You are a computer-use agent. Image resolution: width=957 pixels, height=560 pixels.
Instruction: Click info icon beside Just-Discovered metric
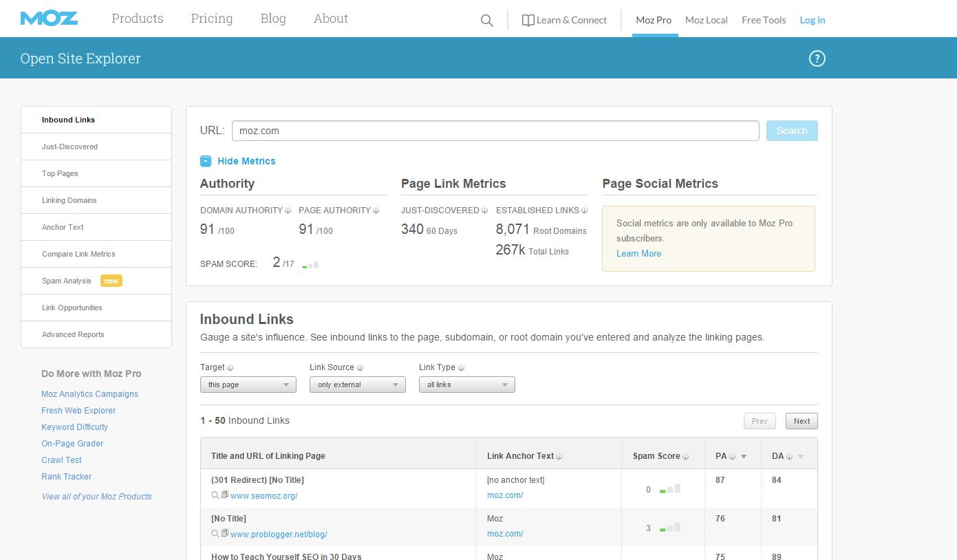click(484, 211)
